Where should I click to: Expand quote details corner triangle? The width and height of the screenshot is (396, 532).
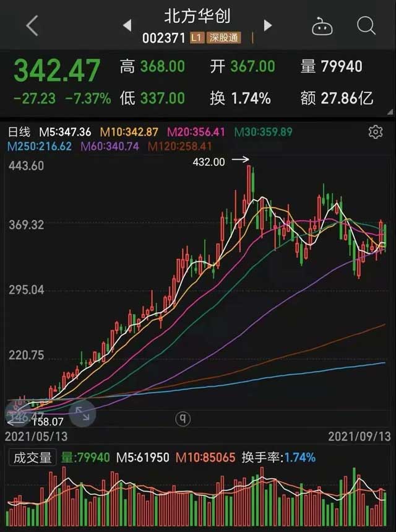tap(390, 111)
